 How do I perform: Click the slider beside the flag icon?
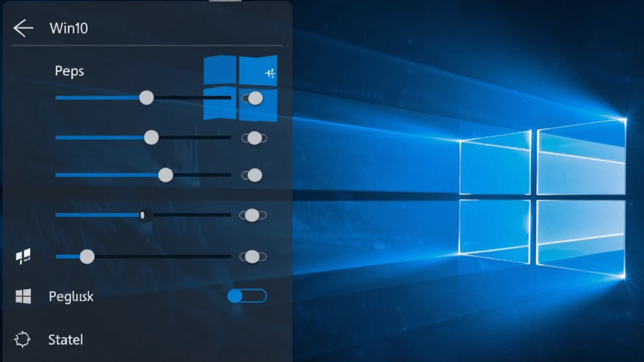(x=143, y=256)
